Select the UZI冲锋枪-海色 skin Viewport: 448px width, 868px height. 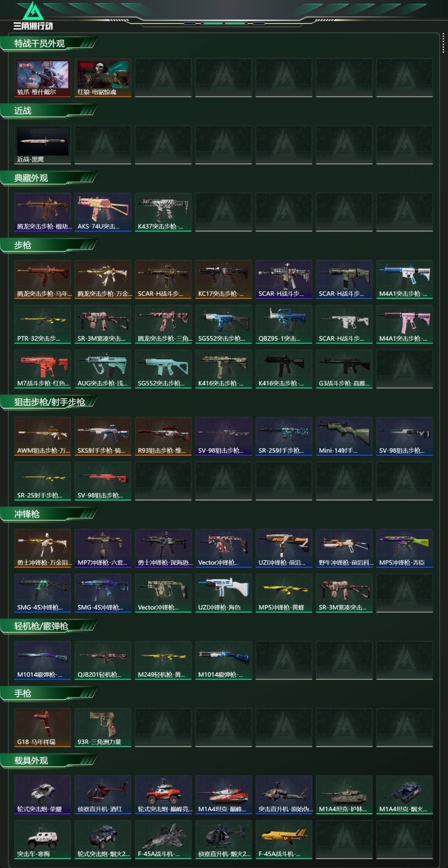(224, 593)
